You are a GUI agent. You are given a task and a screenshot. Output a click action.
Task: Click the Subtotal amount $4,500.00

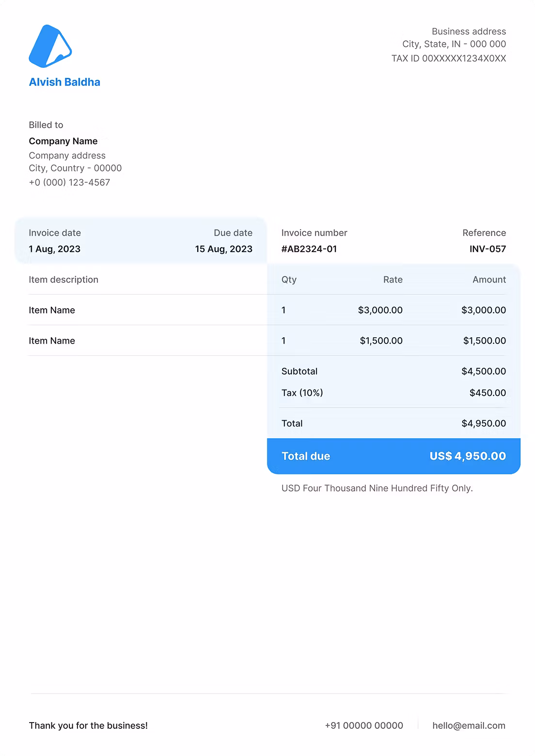tap(484, 371)
